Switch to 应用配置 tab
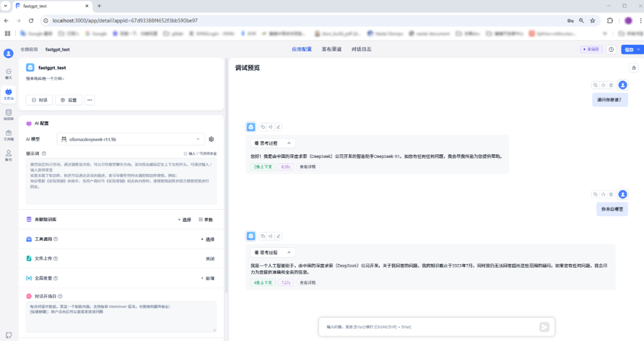 (x=302, y=49)
